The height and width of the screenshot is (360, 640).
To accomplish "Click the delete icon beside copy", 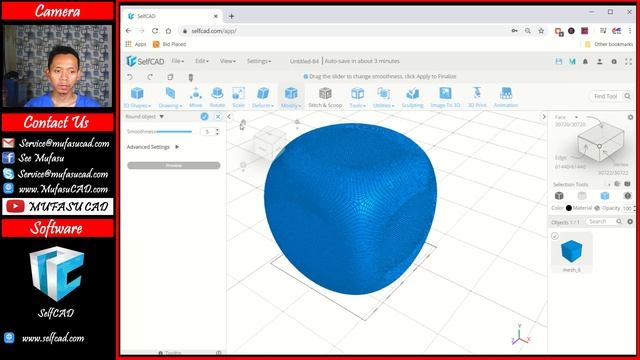I will (x=191, y=77).
